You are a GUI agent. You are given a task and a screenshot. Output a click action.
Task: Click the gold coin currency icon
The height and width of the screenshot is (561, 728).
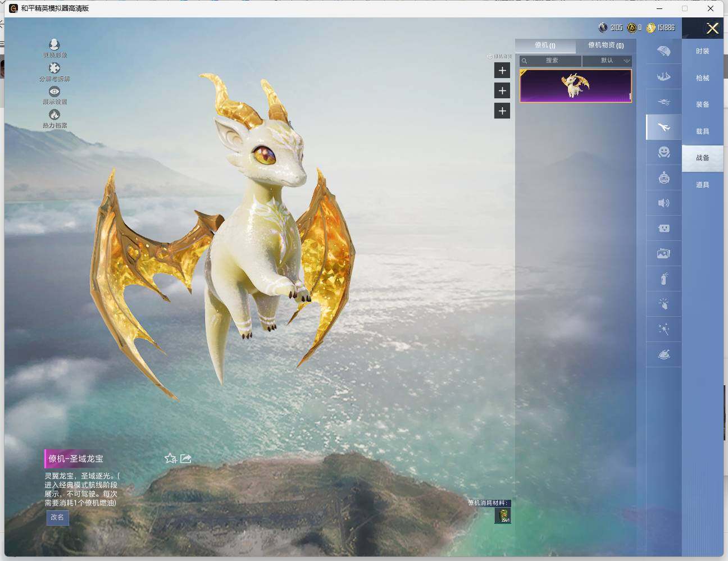(650, 28)
